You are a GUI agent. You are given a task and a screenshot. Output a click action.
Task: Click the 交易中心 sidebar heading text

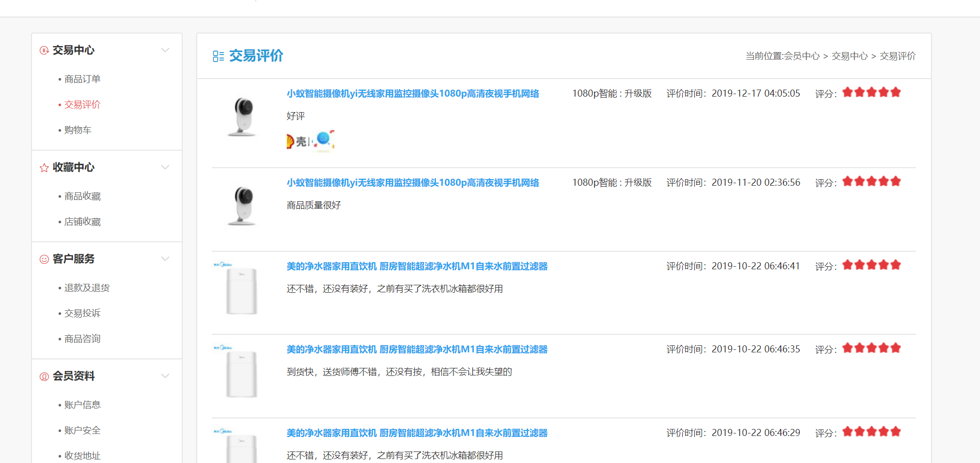[x=74, y=50]
